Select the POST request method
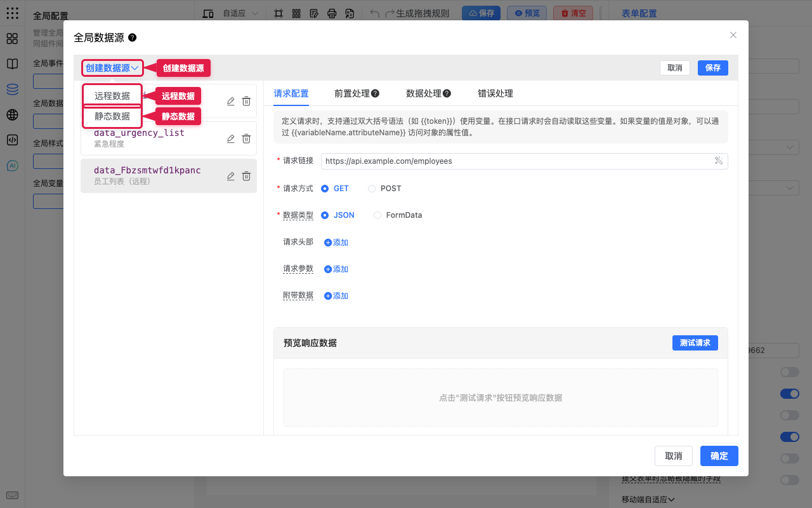 [384, 189]
